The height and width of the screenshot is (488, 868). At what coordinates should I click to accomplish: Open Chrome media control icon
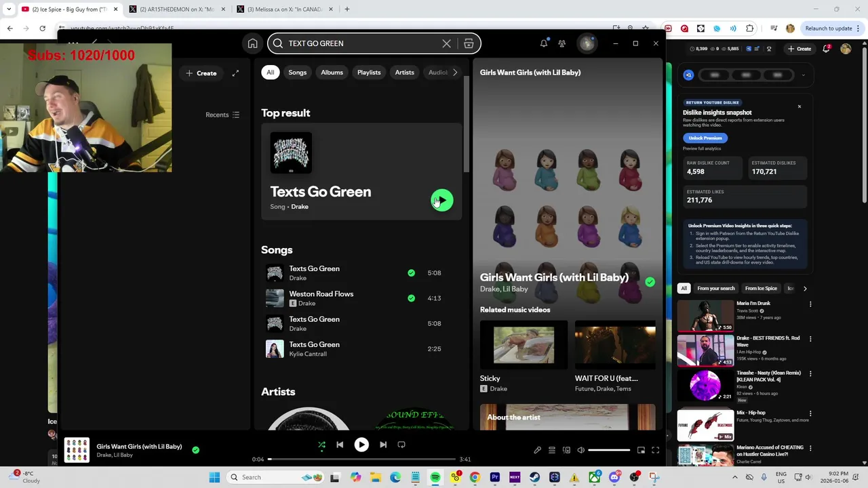(774, 28)
